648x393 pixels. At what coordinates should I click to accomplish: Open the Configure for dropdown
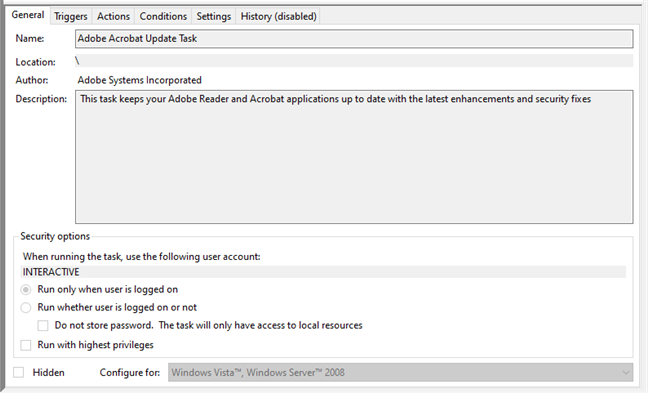click(x=400, y=373)
